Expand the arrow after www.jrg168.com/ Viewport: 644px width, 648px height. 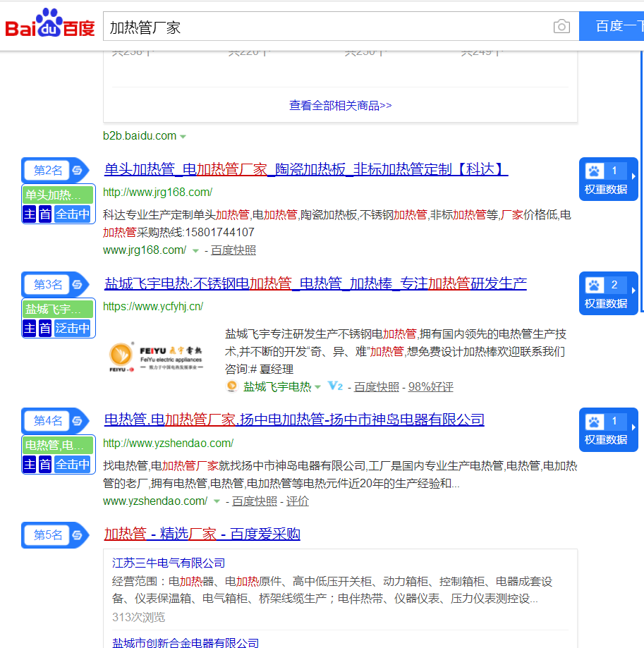[195, 251]
